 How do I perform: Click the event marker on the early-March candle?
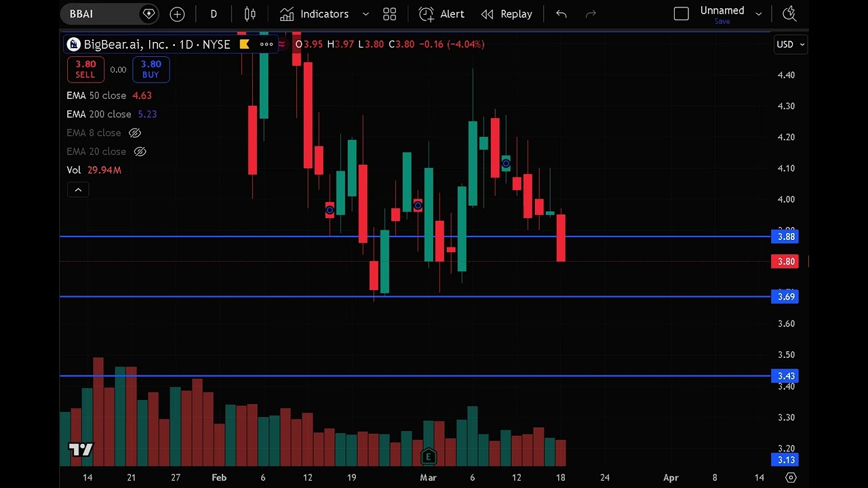pos(418,205)
